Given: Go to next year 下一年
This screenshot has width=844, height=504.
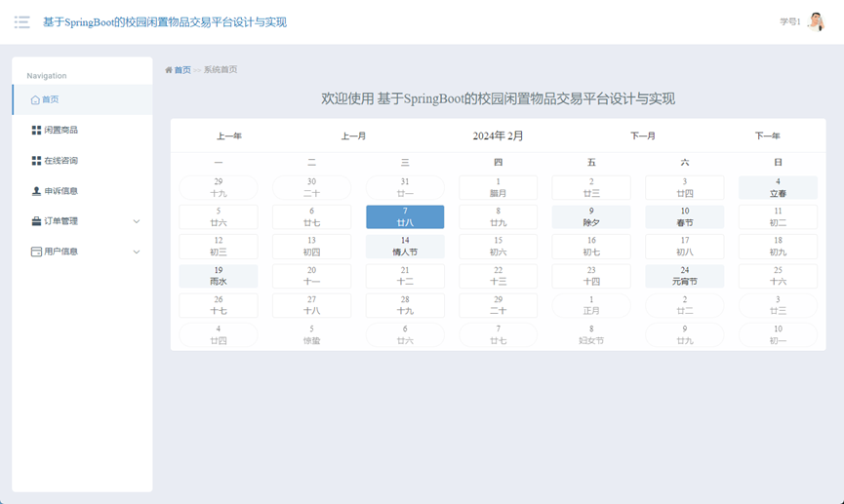Looking at the screenshot, I should [768, 136].
